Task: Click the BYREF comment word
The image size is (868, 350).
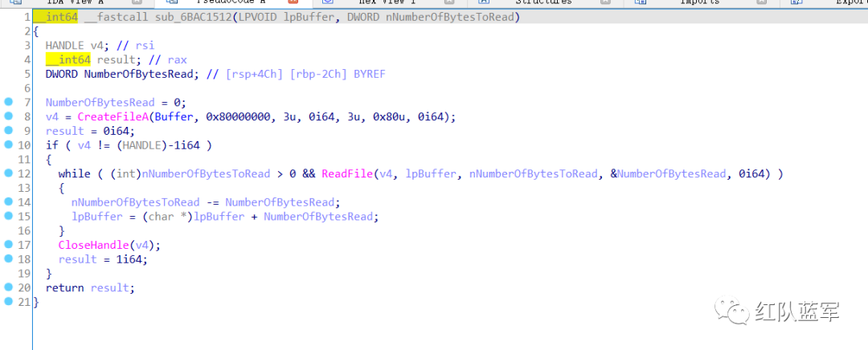Action: pos(369,74)
